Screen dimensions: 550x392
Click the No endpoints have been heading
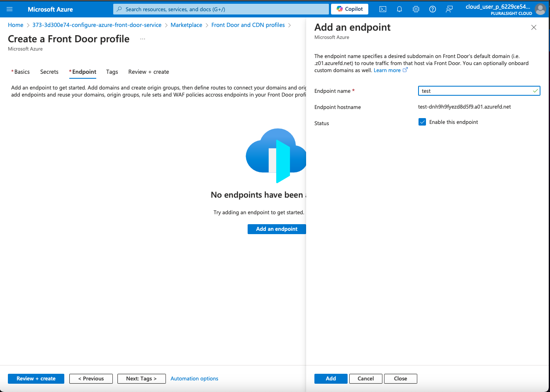tap(258, 195)
